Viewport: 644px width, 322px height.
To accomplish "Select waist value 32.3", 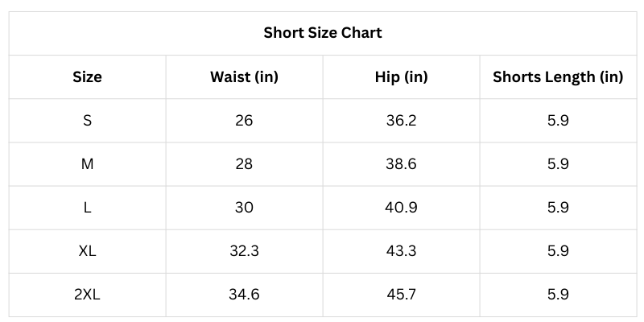I will pyautogui.click(x=244, y=251).
